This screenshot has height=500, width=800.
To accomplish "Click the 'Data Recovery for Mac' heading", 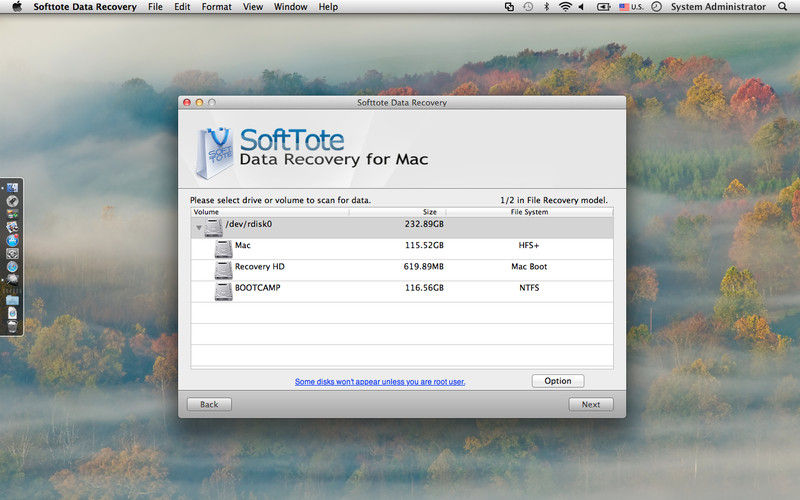I will pos(334,160).
